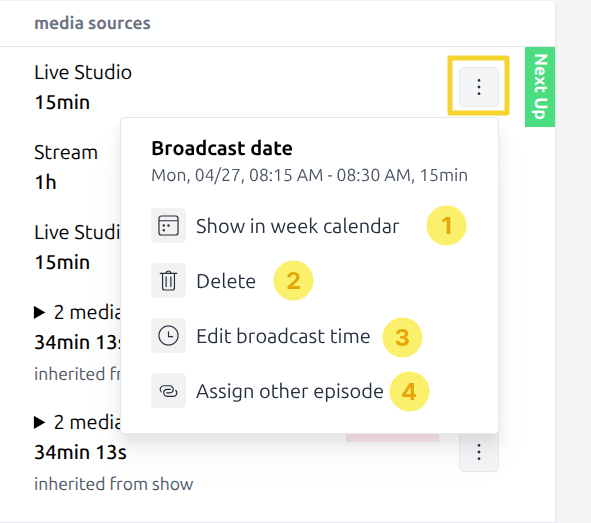Open the three-dot menu for the bottom 34min 13s row
This screenshot has height=523, width=591.
point(479,452)
